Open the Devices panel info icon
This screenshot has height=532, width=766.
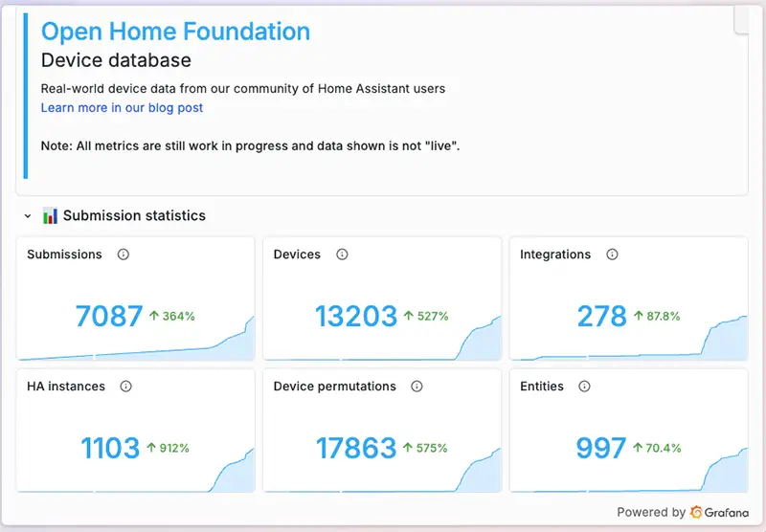342,255
